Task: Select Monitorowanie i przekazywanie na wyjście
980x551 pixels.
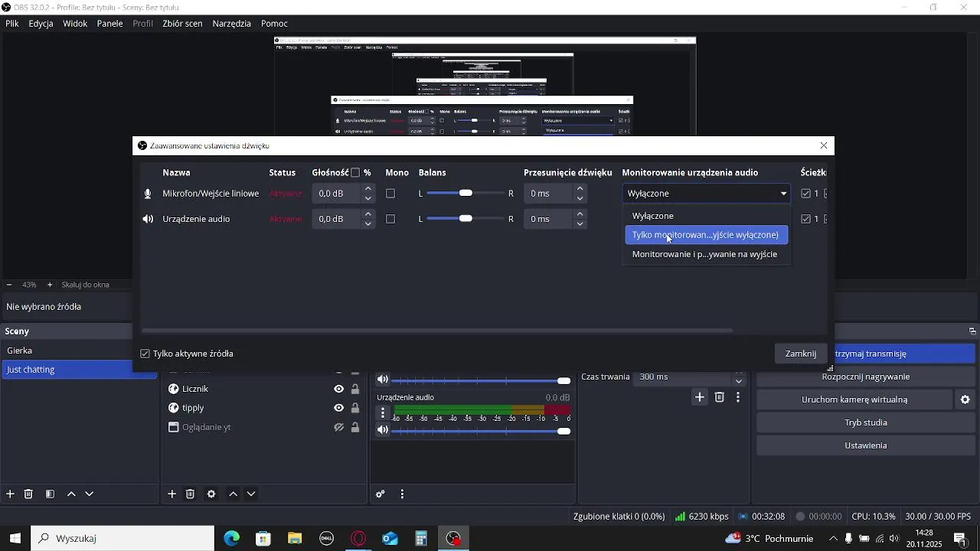Action: (x=707, y=254)
